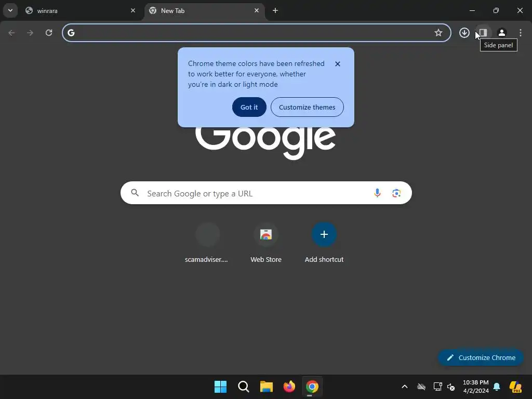Click Customize themes button
Image resolution: width=532 pixels, height=399 pixels.
coord(307,107)
